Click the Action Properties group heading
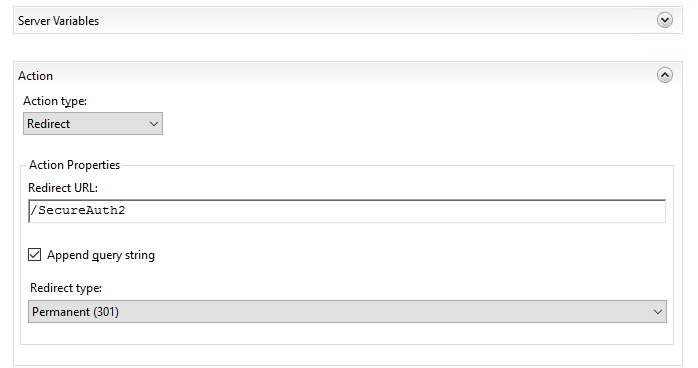The image size is (698, 368). tap(74, 165)
